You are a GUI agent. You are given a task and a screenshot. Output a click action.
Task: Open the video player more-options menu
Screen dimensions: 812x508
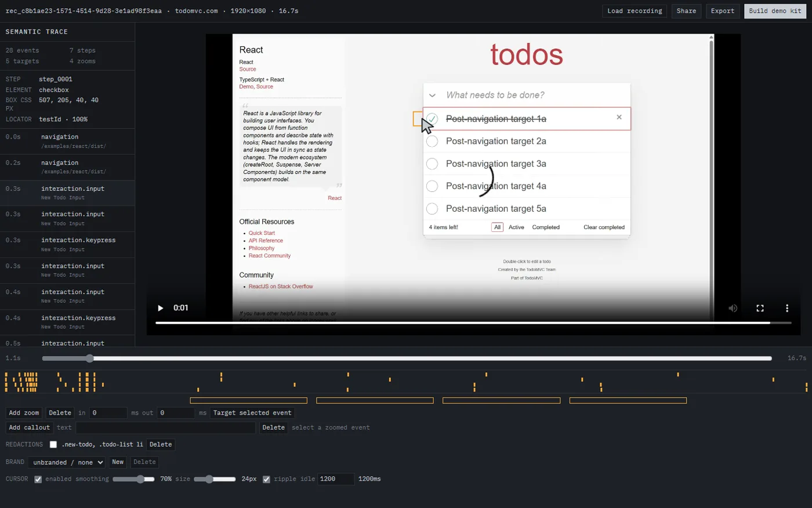(x=787, y=308)
